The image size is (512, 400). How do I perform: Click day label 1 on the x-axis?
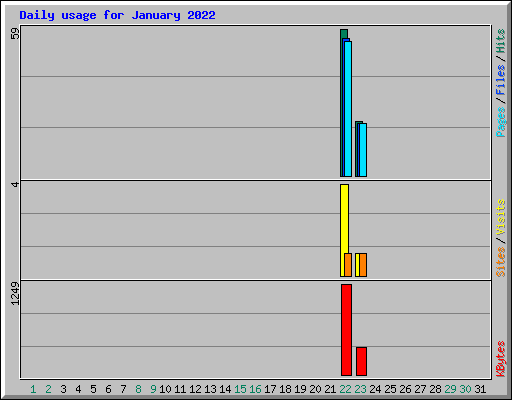(x=33, y=389)
